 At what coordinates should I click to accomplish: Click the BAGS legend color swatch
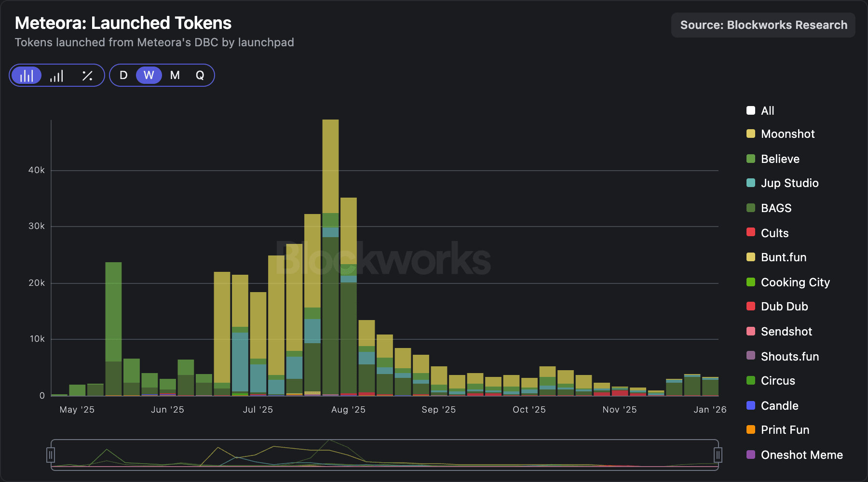click(751, 208)
